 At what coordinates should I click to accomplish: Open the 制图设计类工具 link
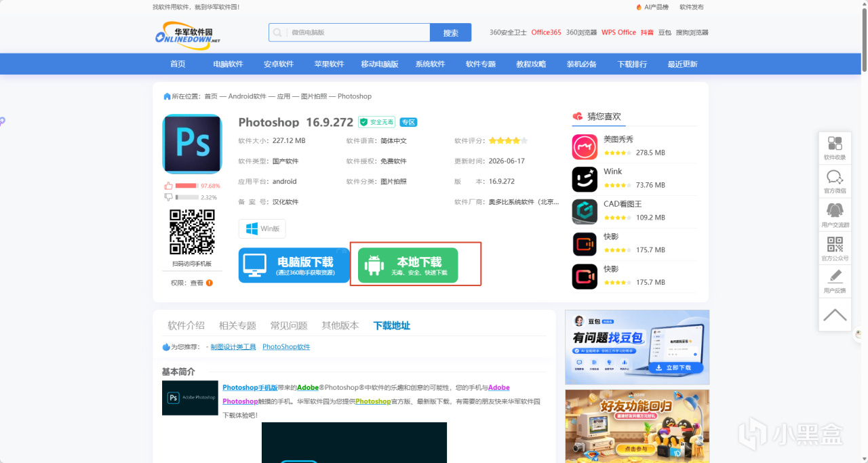(x=233, y=346)
